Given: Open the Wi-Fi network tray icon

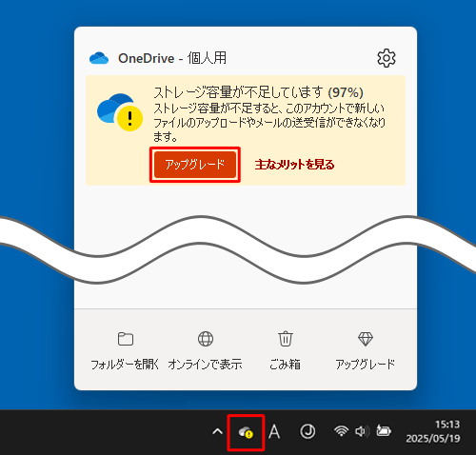Looking at the screenshot, I should [341, 431].
